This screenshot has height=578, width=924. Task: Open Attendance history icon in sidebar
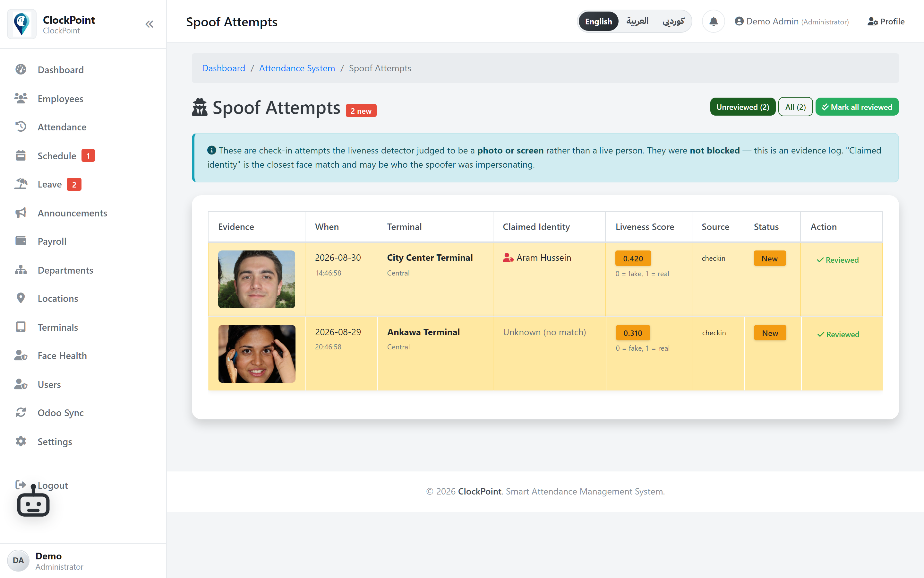(x=21, y=127)
